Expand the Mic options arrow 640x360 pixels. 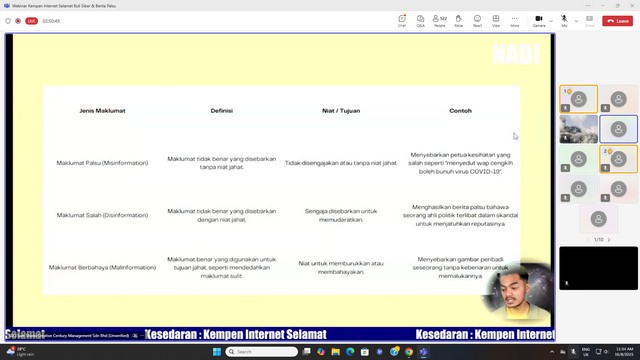point(576,21)
